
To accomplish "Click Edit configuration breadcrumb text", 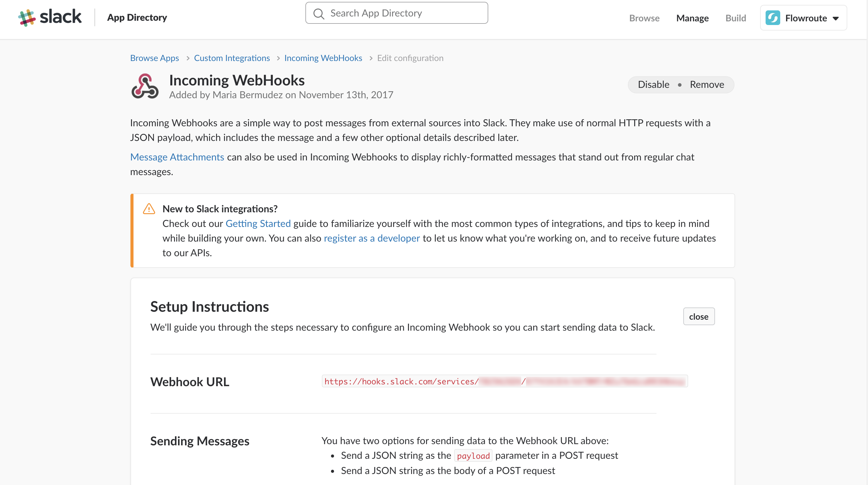I will pyautogui.click(x=410, y=58).
